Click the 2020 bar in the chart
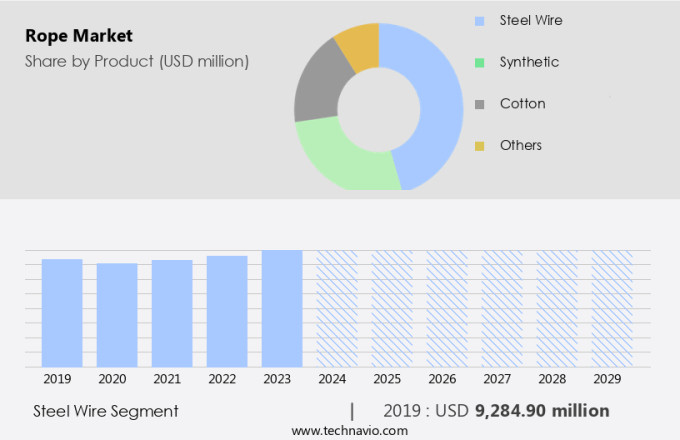 (x=117, y=315)
